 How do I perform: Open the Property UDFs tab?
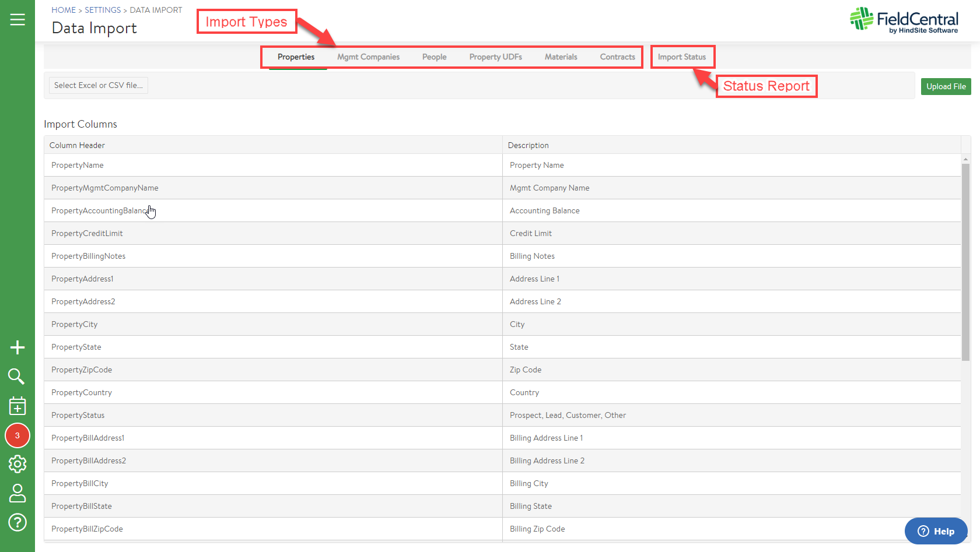[495, 57]
